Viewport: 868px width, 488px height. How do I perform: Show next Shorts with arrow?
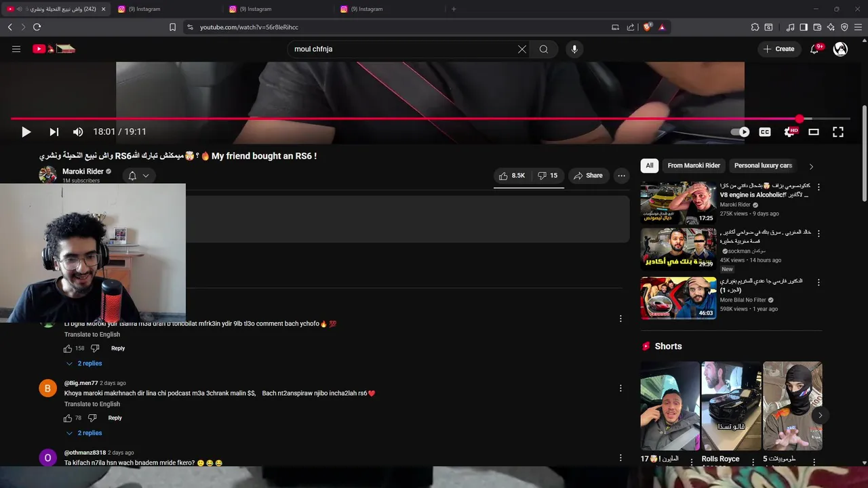[820, 415]
